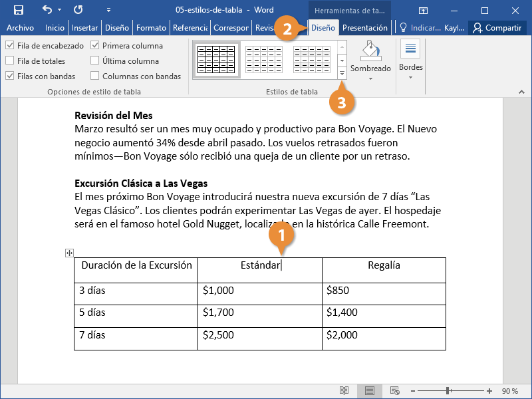
Task: Click the Sombreado paint bucket icon
Action: click(x=370, y=51)
